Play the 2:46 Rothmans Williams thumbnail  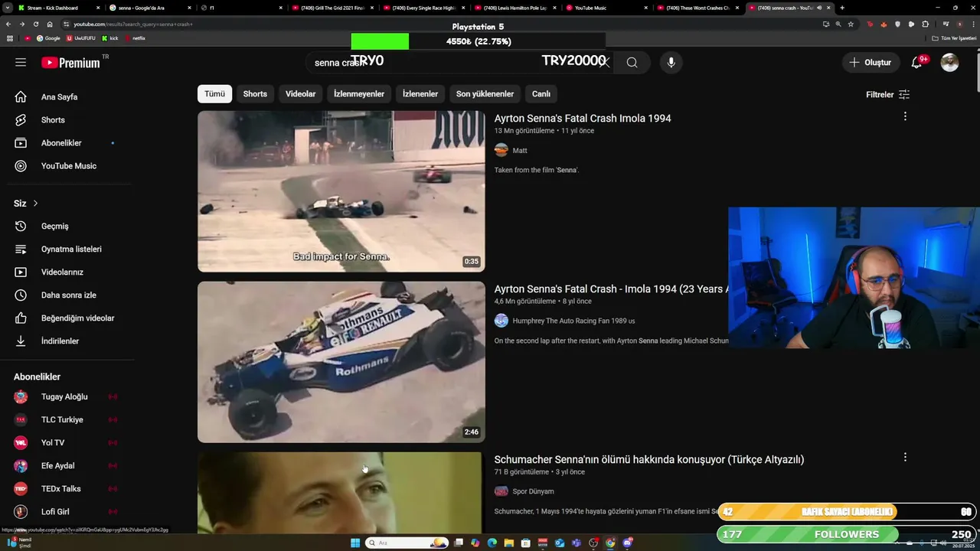coord(341,362)
